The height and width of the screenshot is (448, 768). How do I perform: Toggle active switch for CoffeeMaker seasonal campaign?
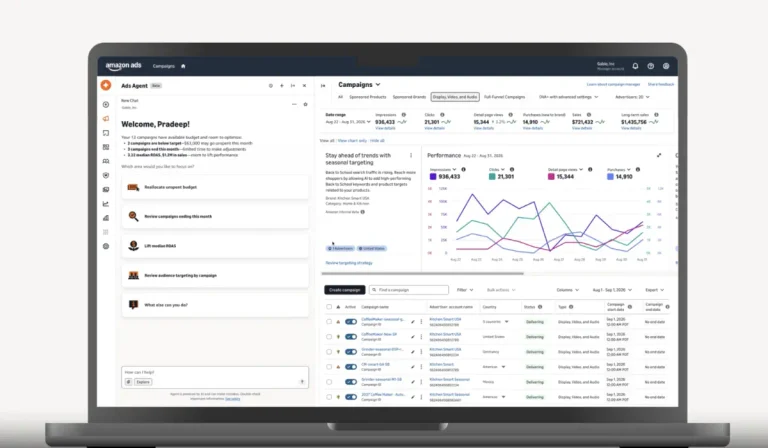tap(351, 322)
